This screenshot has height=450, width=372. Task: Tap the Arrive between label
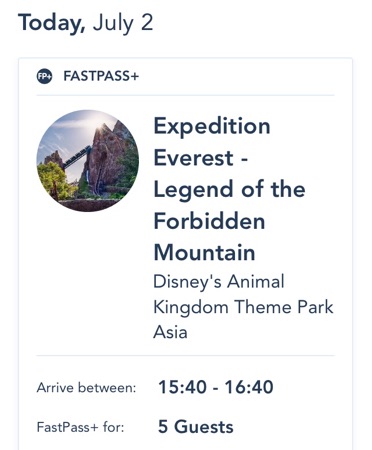tap(86, 388)
